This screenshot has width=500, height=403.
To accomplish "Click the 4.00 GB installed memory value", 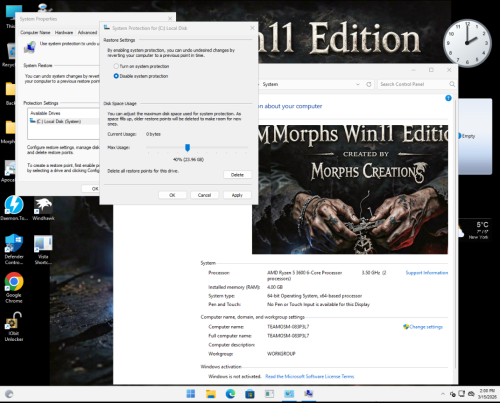I will 275,287.
